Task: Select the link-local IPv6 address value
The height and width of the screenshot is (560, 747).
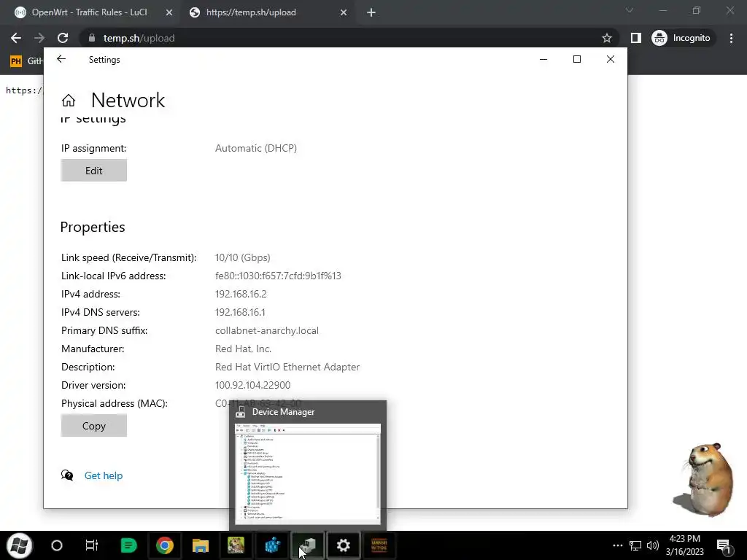Action: pos(278,276)
